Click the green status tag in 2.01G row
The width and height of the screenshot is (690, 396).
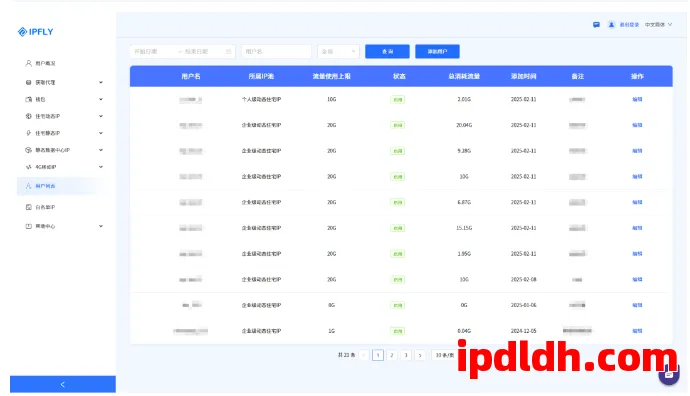[397, 100]
